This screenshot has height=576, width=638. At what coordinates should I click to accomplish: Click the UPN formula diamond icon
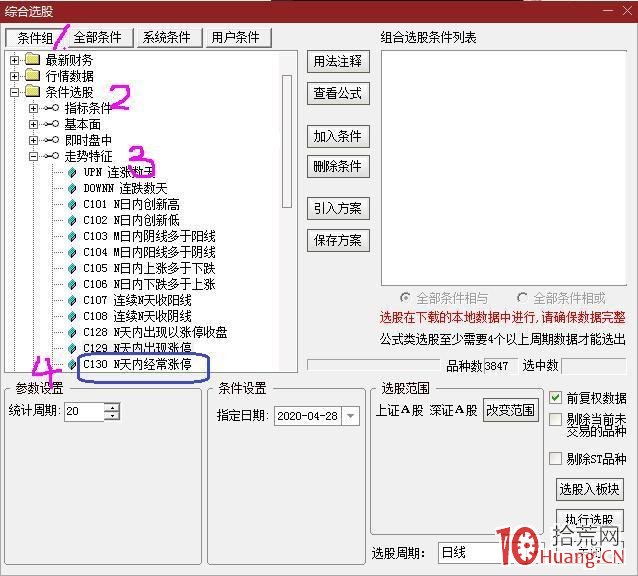click(x=72, y=172)
